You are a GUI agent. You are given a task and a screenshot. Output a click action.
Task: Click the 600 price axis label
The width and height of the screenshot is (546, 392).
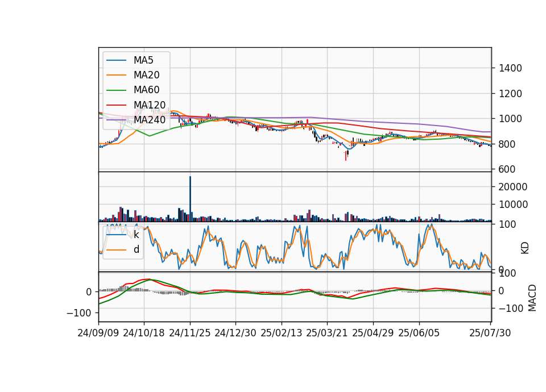[x=507, y=169]
